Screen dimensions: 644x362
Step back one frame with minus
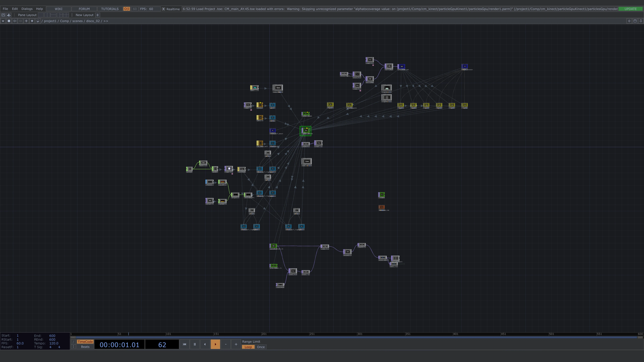click(226, 344)
